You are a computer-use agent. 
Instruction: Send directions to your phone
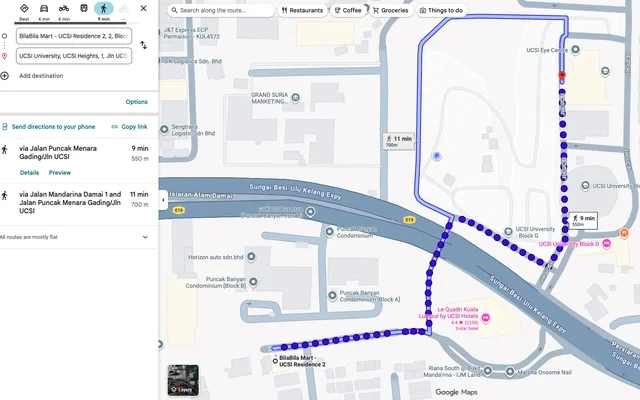(50, 127)
